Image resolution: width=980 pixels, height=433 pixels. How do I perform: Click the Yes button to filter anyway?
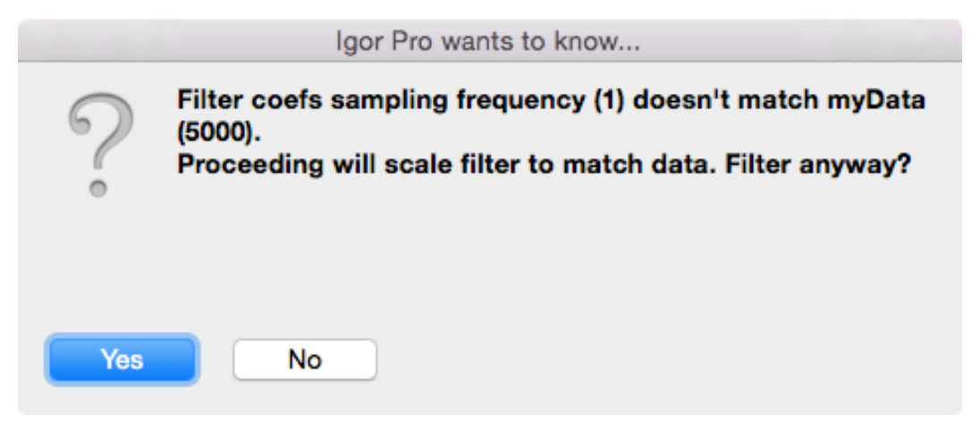(x=122, y=360)
